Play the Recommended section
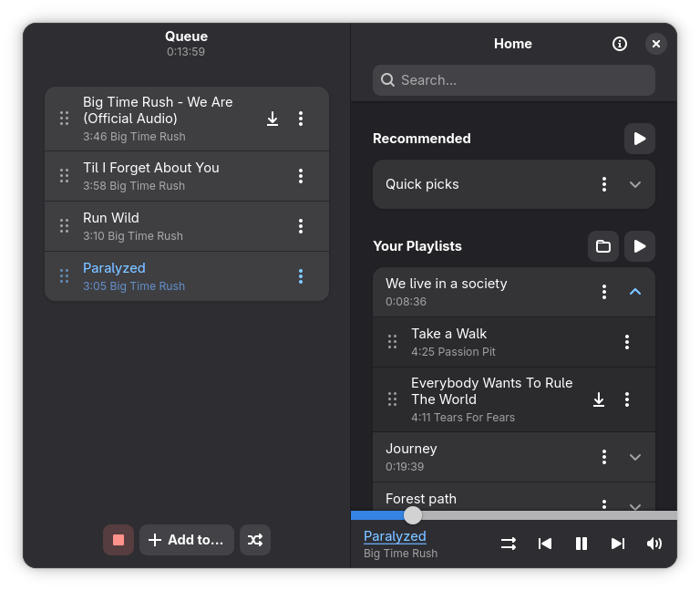Screen dimensions: 700x591 (639, 139)
